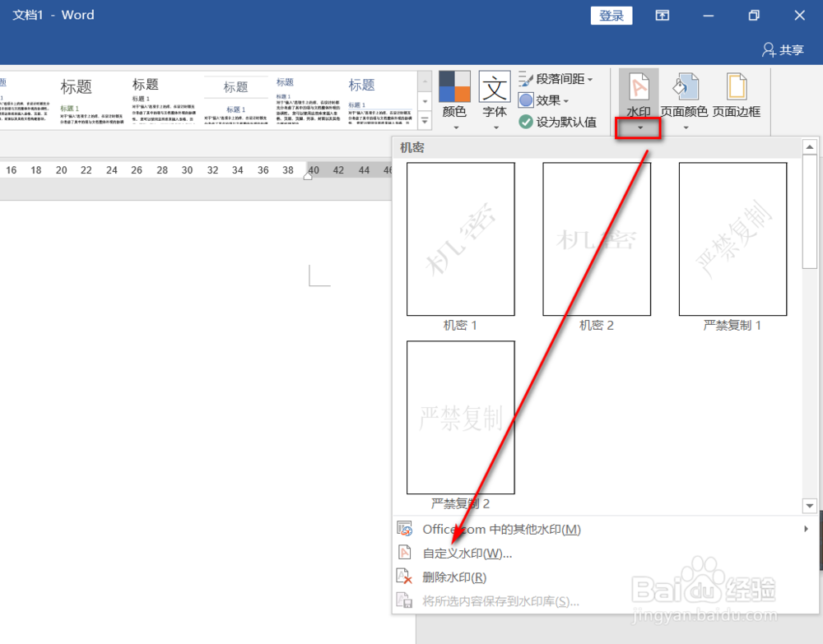Open Colors dropdown arrow below 颜色
This screenshot has width=823, height=644.
(456, 128)
